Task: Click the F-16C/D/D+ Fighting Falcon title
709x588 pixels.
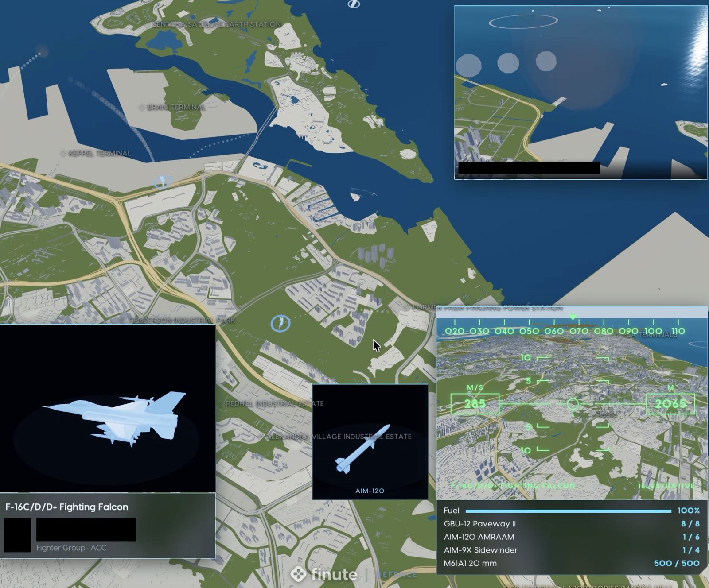Action: (x=67, y=507)
